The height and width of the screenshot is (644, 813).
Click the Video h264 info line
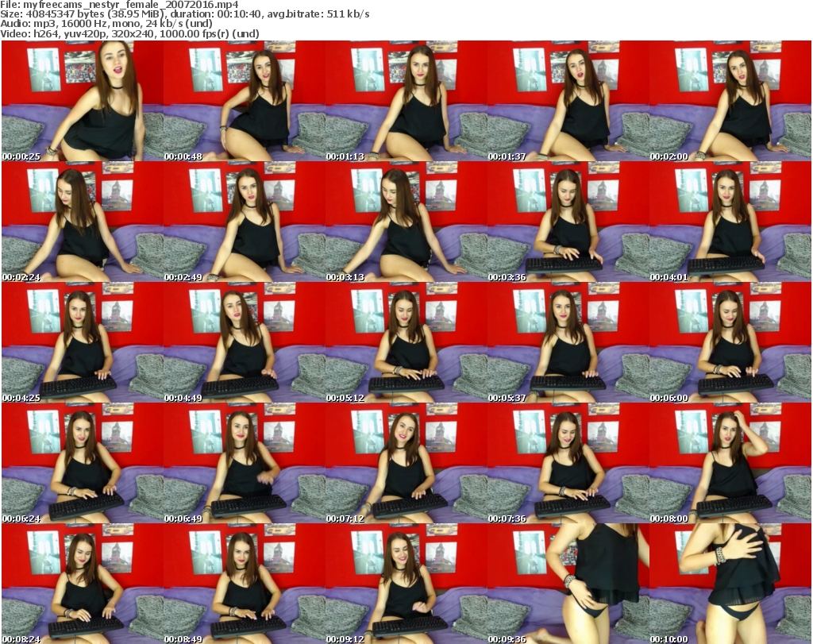click(129, 33)
